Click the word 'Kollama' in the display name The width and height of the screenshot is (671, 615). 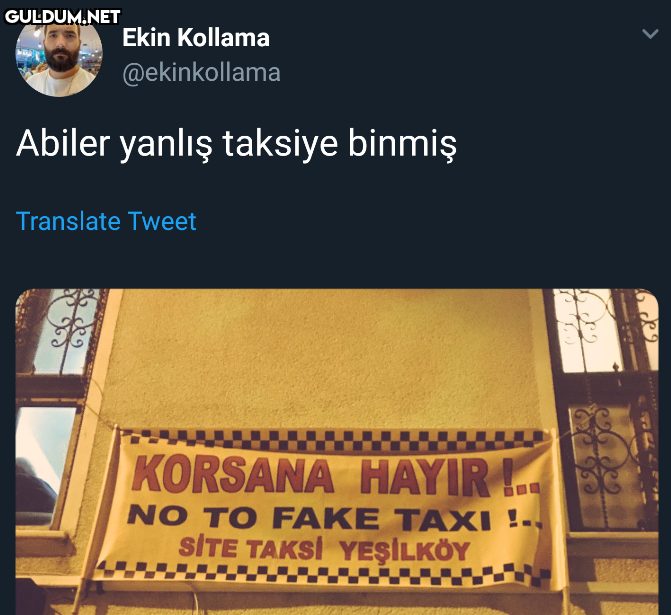[x=223, y=38]
